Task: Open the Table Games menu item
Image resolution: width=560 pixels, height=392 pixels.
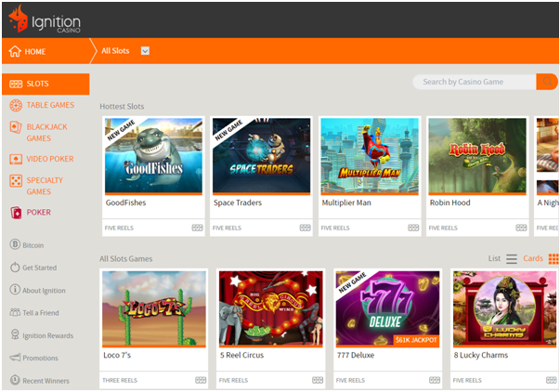Action: [50, 105]
